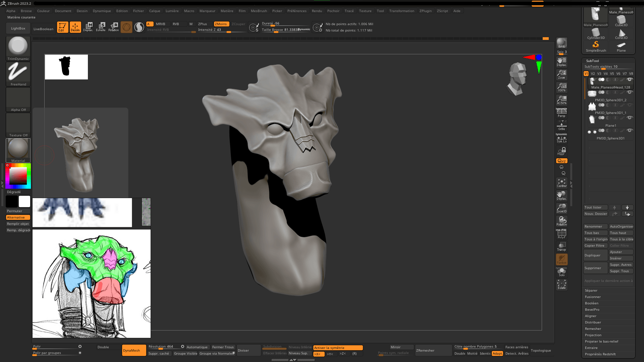Select the SimpleBrush tool

point(596,47)
